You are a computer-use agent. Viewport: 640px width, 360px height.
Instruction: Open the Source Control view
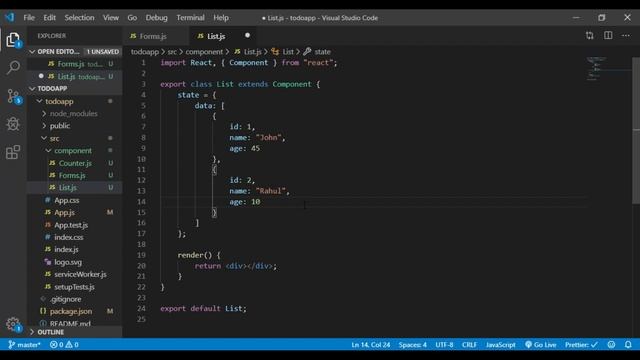click(x=13, y=96)
